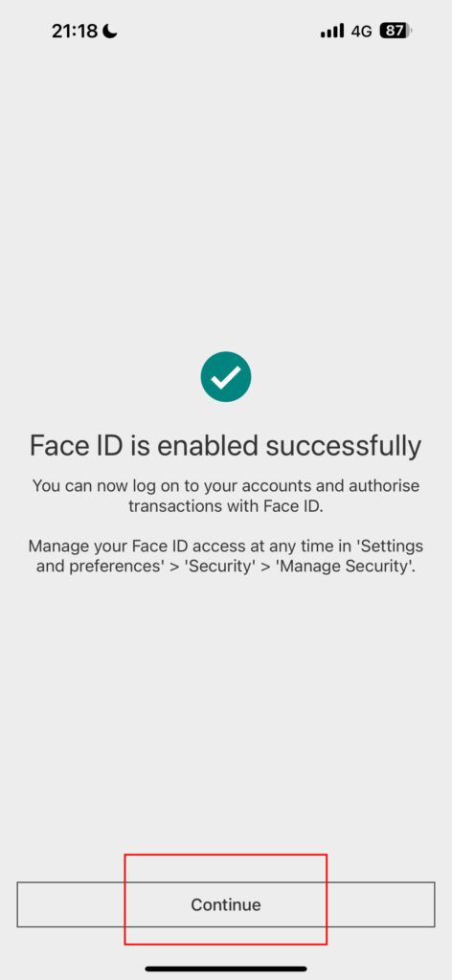Click the cellular signal bars icon
The image size is (452, 980).
pyautogui.click(x=332, y=31)
